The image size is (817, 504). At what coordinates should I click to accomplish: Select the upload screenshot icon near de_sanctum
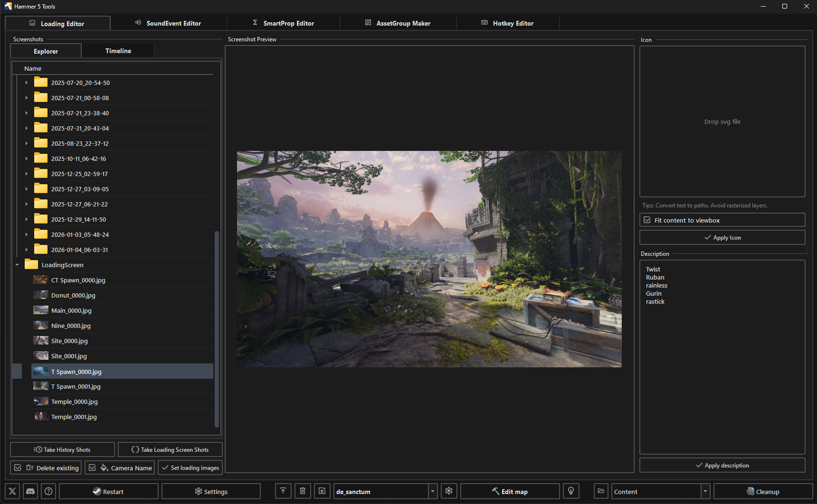(283, 491)
